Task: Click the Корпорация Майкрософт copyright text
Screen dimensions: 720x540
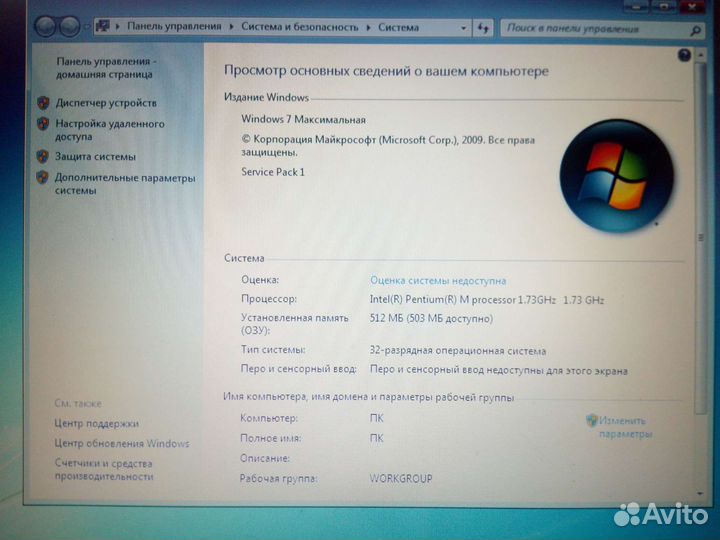Action: point(388,146)
